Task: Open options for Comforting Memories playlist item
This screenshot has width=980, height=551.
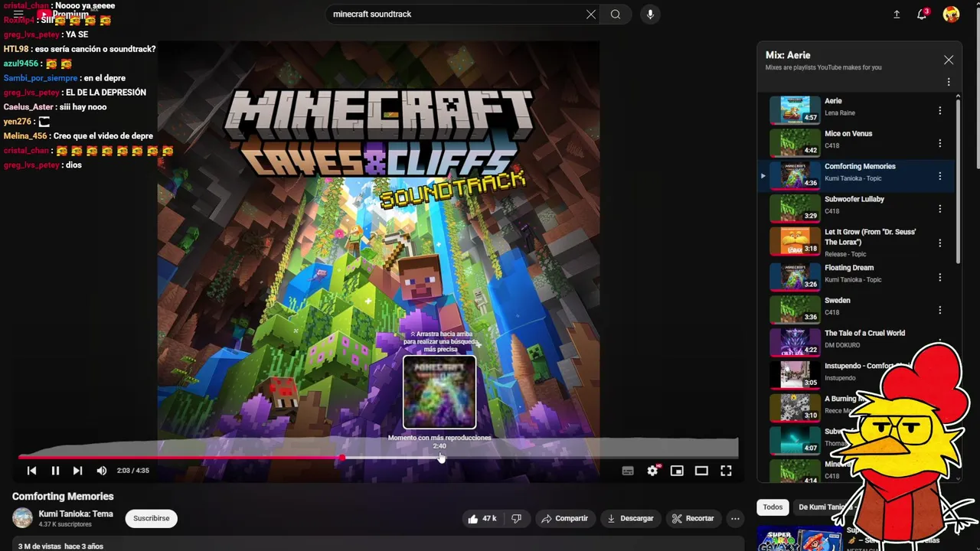Action: coord(939,176)
